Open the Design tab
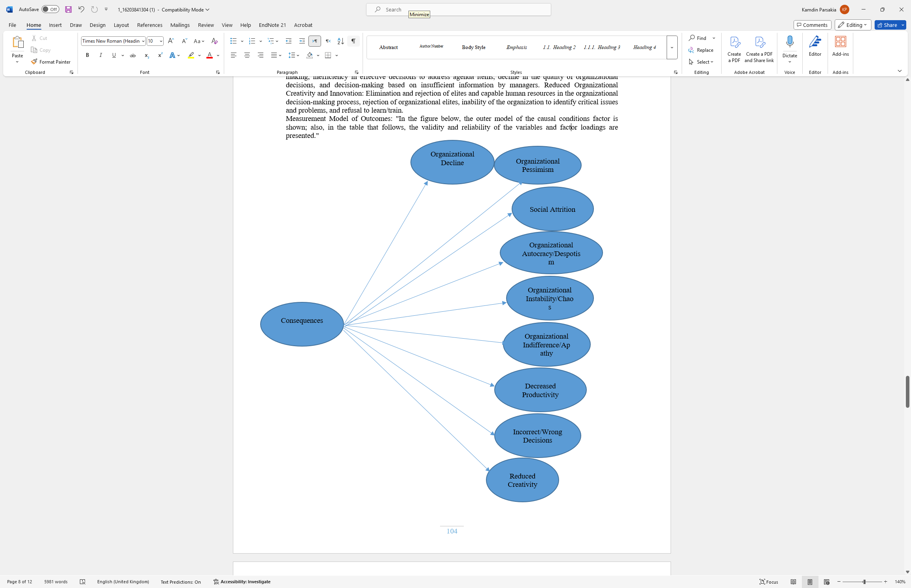Image resolution: width=911 pixels, height=588 pixels. pyautogui.click(x=97, y=25)
